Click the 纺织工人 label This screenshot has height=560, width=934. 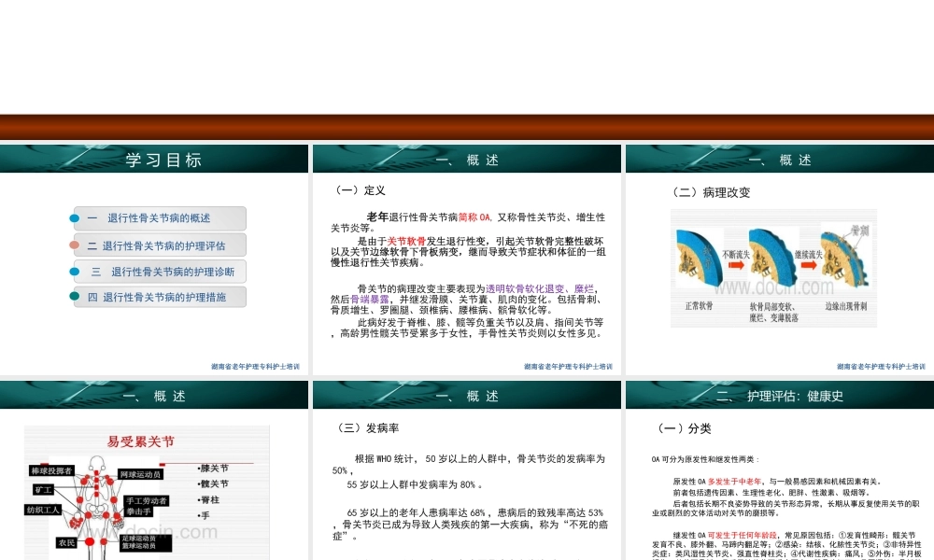click(43, 510)
